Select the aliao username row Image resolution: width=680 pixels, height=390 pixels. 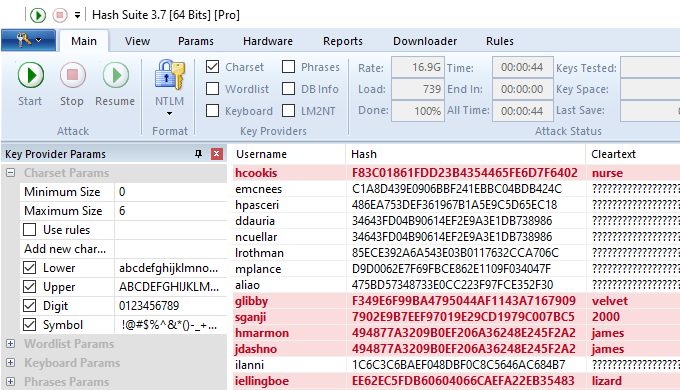tap(248, 285)
